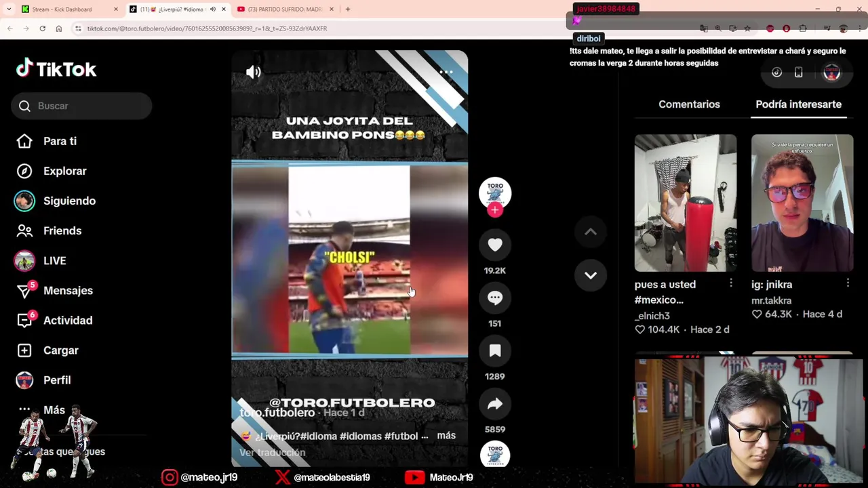Open the tab search dropdown arrow

(x=9, y=9)
